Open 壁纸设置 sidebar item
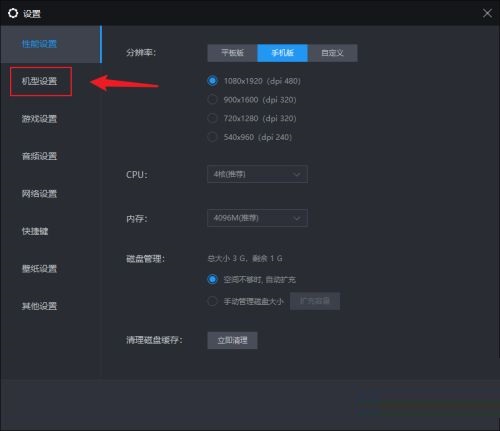 click(39, 269)
